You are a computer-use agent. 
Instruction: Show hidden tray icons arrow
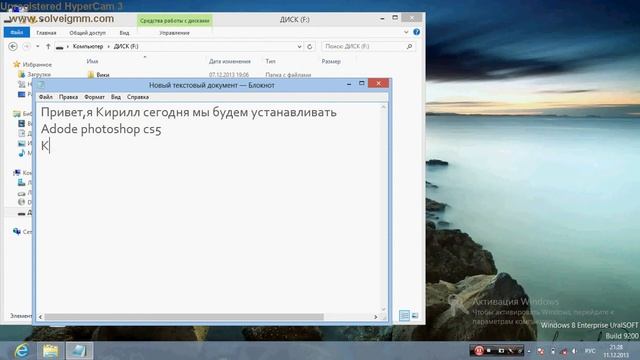click(x=529, y=351)
